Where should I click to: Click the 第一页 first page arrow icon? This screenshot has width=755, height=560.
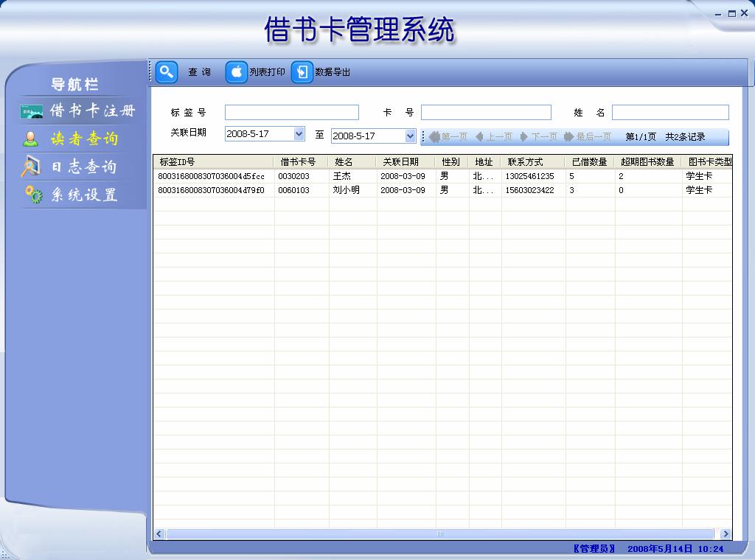[x=434, y=136]
